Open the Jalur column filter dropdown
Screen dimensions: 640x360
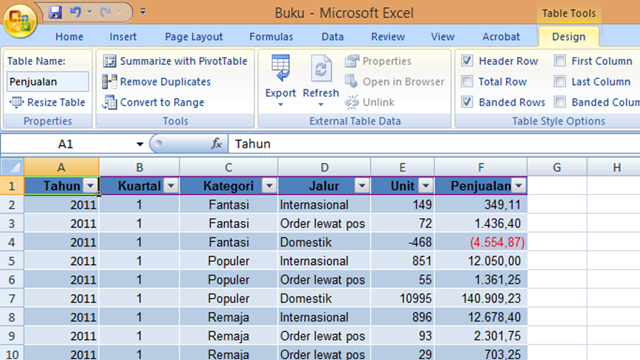(362, 186)
